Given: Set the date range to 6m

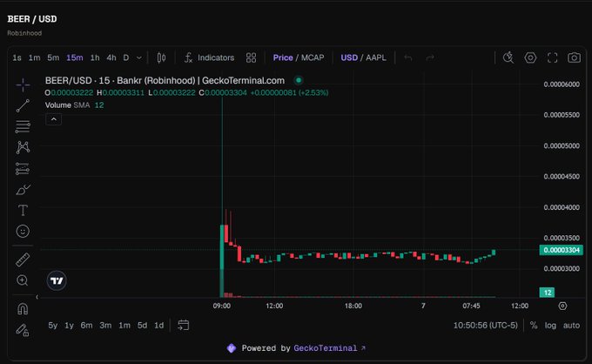Looking at the screenshot, I should (86, 325).
